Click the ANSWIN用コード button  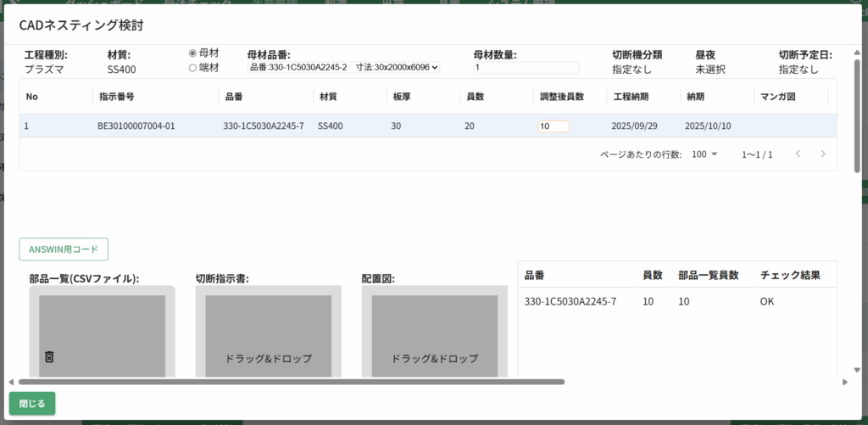click(x=64, y=249)
